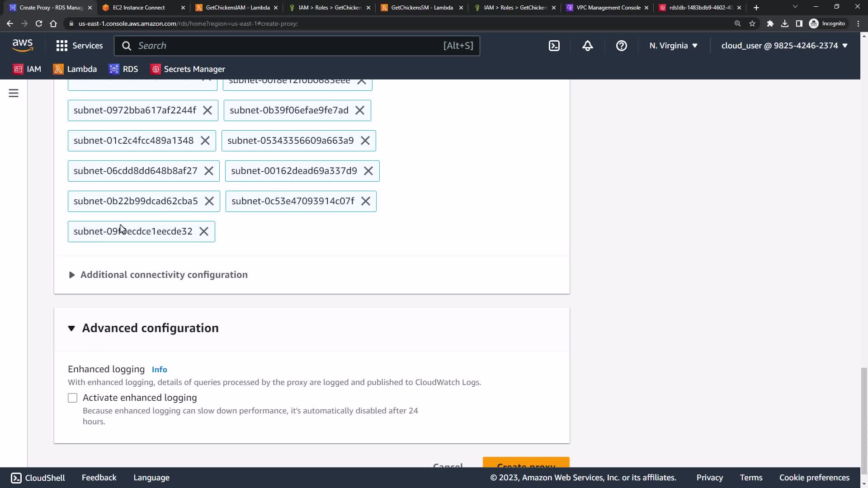Enable the Activate enhanced logging checkbox
Image resolution: width=868 pixels, height=488 pixels.
(73, 398)
